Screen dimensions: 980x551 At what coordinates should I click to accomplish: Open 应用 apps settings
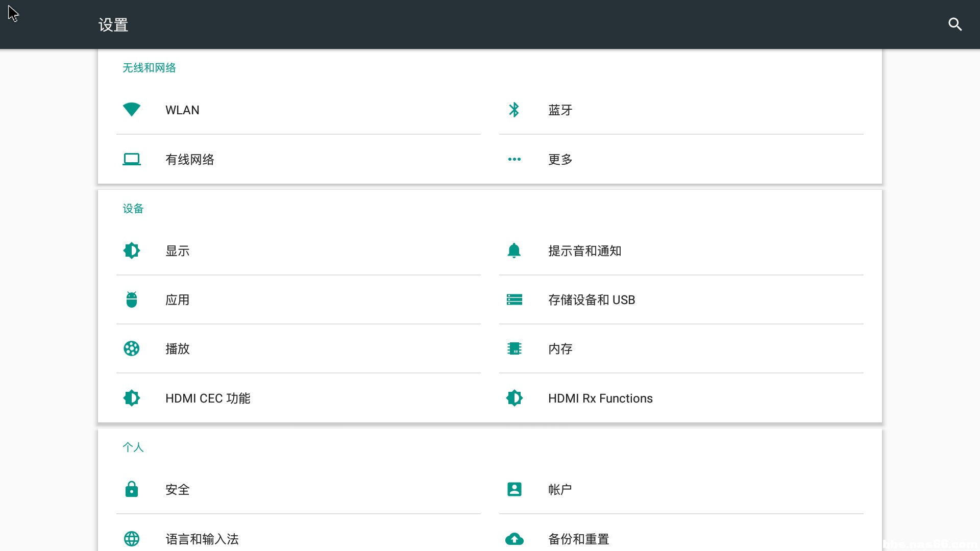pos(299,299)
